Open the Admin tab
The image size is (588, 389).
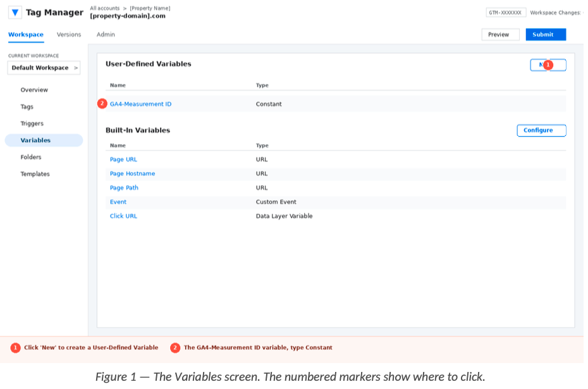106,35
